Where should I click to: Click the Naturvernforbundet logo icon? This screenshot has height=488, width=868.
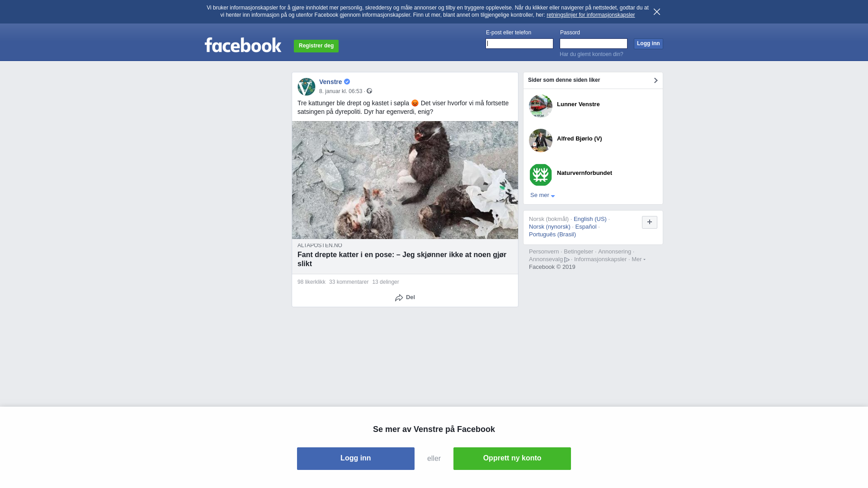541,175
